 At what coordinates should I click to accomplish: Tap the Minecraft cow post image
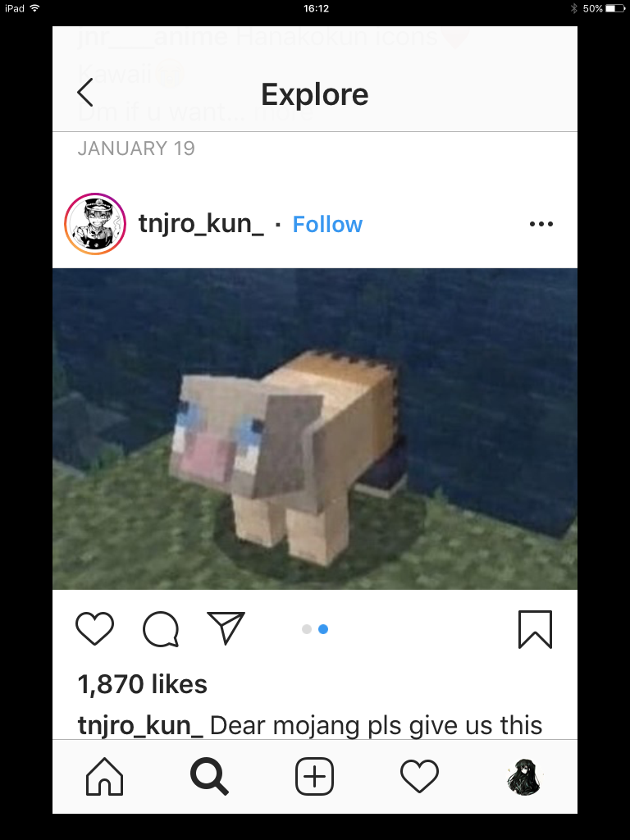(x=315, y=428)
